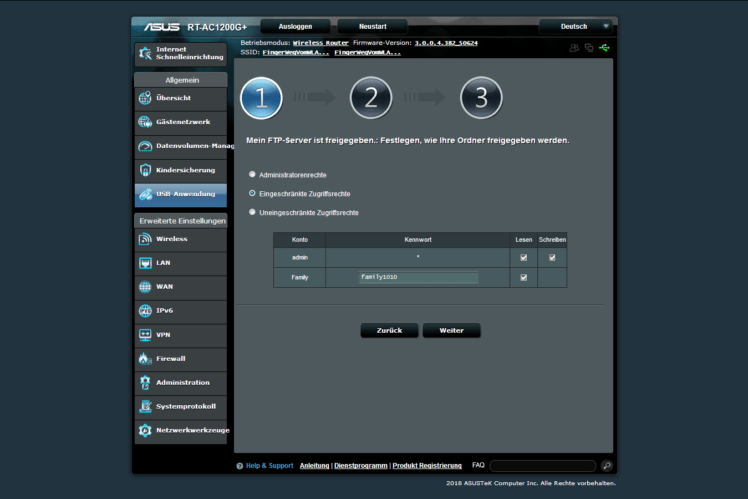The width and height of the screenshot is (748, 499).
Task: Click the 'Schreiben' column header
Action: click(x=552, y=239)
